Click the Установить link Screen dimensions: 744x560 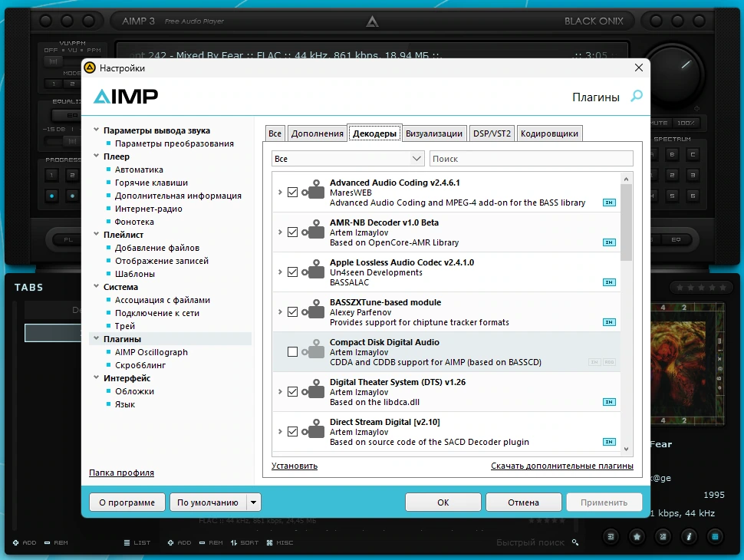[295, 466]
